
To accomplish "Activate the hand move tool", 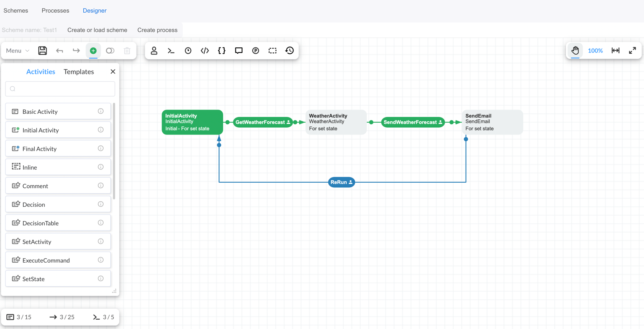I will (x=575, y=51).
